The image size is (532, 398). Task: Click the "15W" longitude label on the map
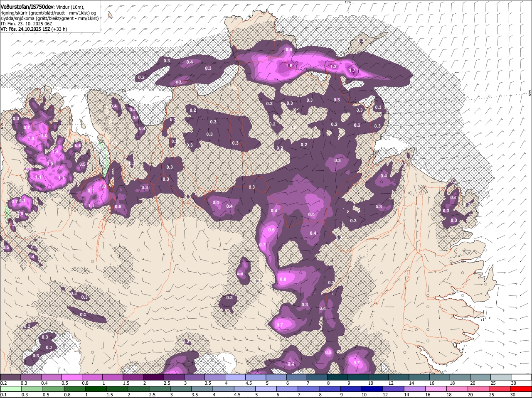[348, 2]
